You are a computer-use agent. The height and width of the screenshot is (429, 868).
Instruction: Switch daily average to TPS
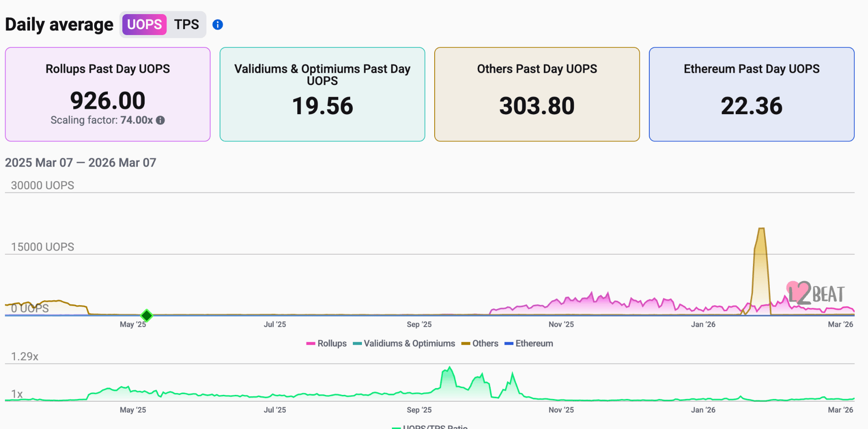pos(186,25)
